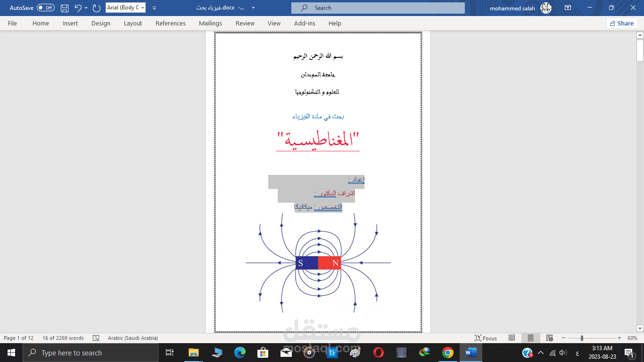
Task: Click the taskbar search box
Action: [91, 353]
